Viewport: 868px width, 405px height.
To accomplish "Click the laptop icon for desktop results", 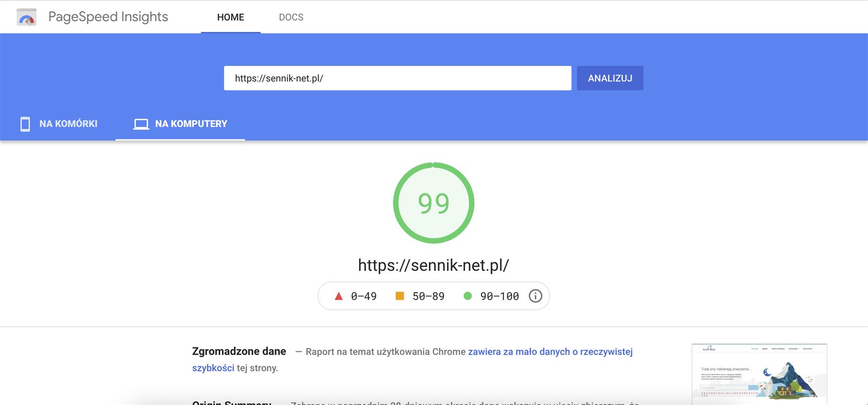I will (x=141, y=124).
